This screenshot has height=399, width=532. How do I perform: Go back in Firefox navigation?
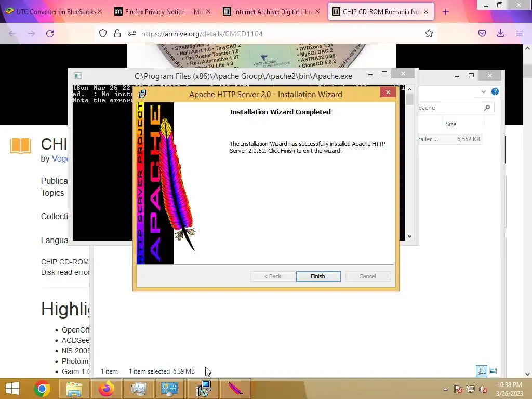point(12,33)
